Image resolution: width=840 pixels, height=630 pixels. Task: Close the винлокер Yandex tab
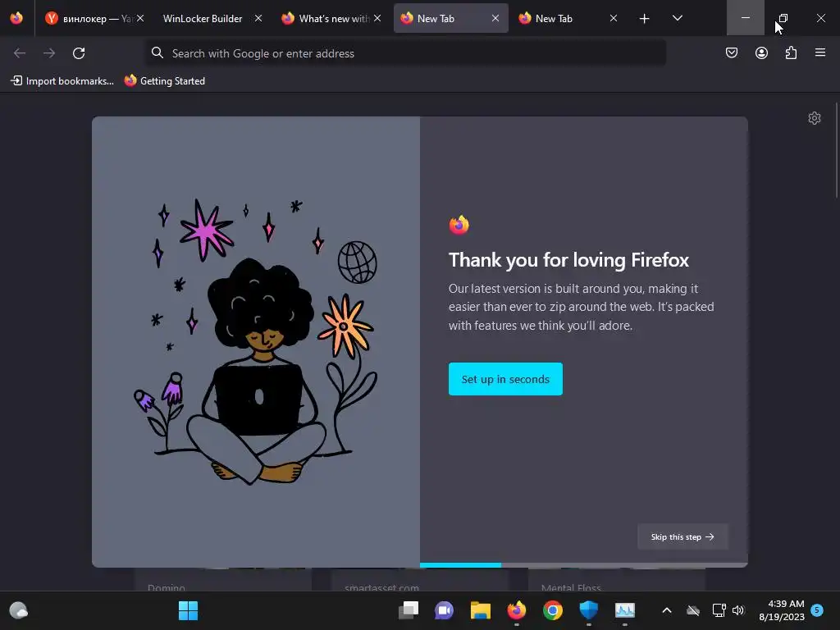tap(140, 18)
